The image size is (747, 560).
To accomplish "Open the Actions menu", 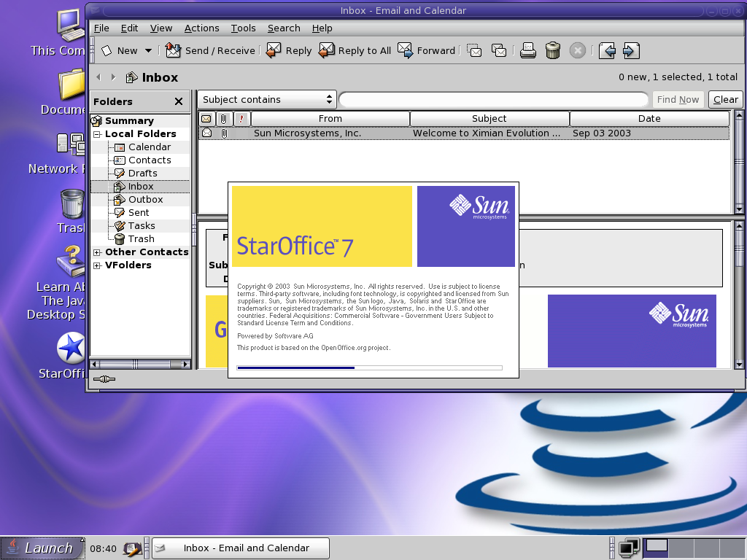I will pos(201,28).
